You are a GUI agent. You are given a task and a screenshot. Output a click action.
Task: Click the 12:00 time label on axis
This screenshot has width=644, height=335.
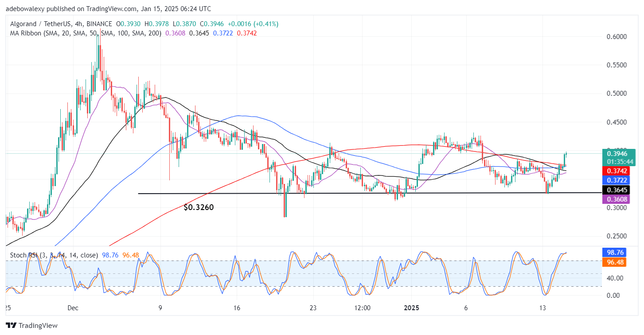[362, 308]
